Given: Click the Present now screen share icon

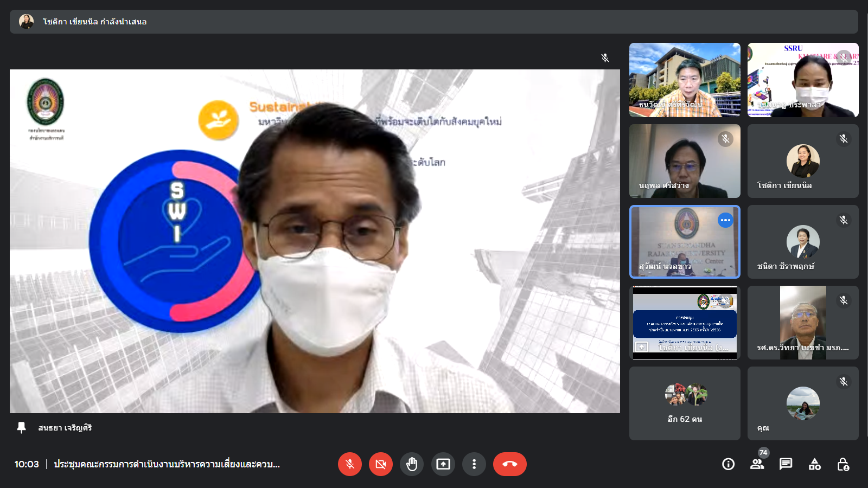Looking at the screenshot, I should (443, 464).
